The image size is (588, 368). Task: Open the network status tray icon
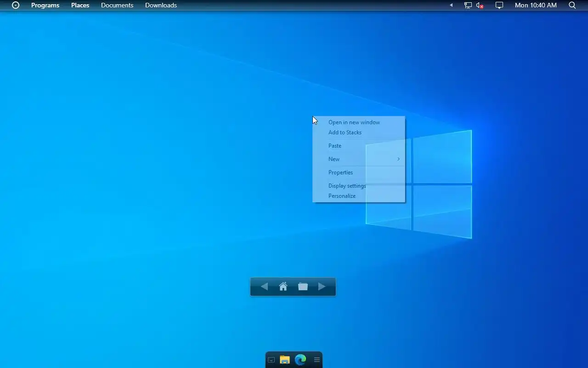coord(468,5)
